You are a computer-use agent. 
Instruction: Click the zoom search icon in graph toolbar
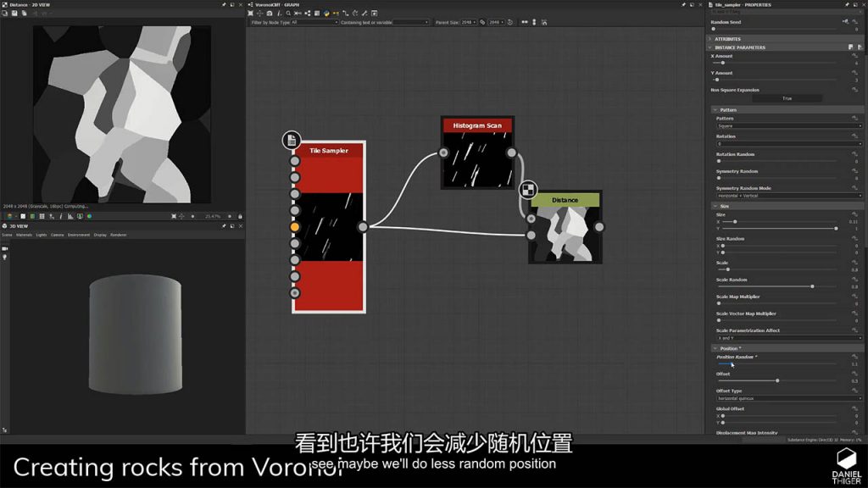[x=288, y=14]
